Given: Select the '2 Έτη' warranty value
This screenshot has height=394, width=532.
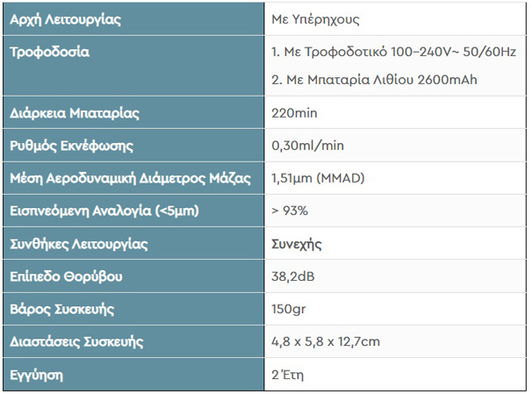Looking at the screenshot, I should pyautogui.click(x=290, y=375).
